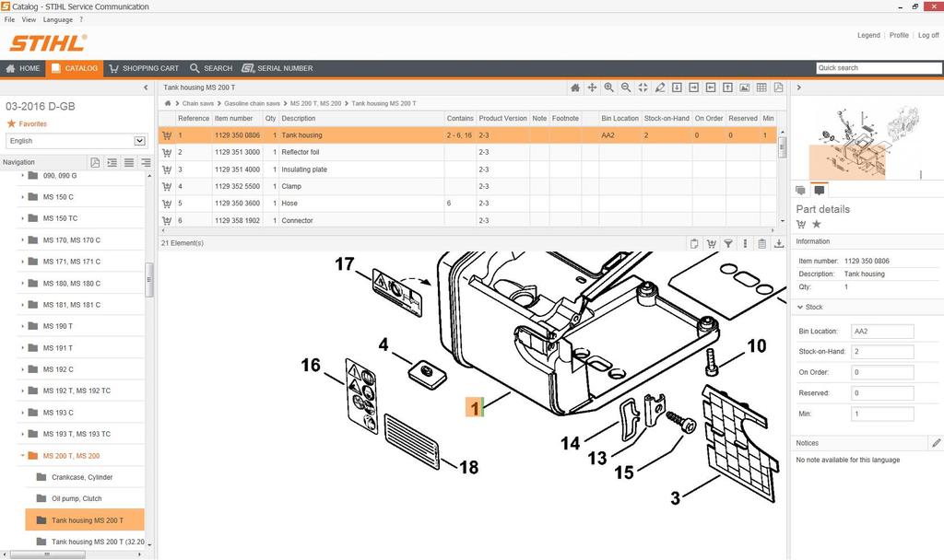Click the fit-to-view arrows icon
The height and width of the screenshot is (560, 944).
coord(643,87)
